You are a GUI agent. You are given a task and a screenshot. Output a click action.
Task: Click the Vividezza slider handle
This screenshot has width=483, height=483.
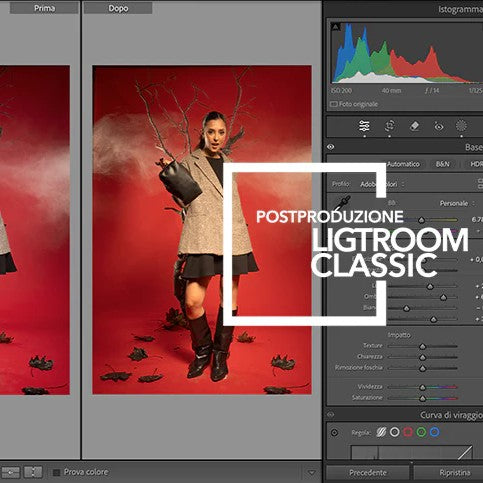pyautogui.click(x=422, y=387)
